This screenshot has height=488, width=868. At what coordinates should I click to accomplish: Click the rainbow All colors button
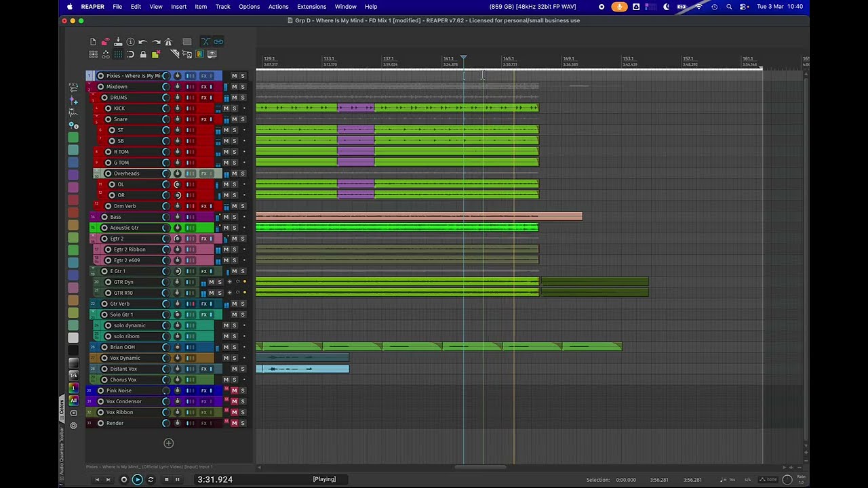click(x=73, y=401)
